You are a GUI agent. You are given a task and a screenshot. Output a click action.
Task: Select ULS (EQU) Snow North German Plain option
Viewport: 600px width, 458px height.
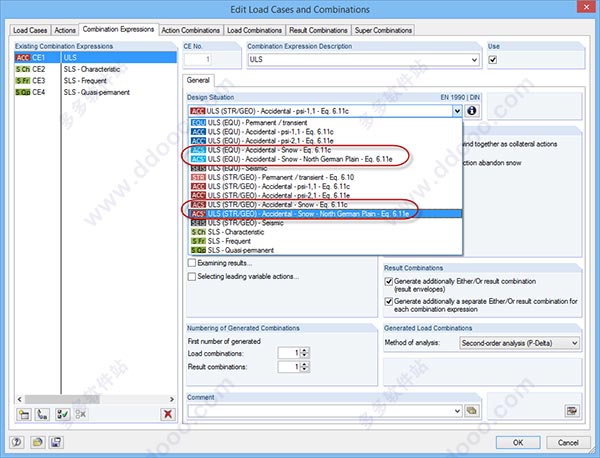(x=326, y=159)
